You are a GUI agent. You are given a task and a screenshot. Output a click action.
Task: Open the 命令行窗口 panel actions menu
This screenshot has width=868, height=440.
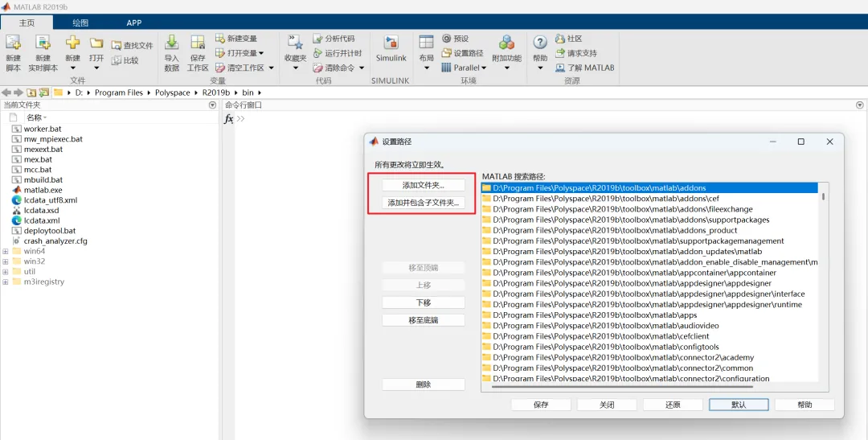click(860, 105)
